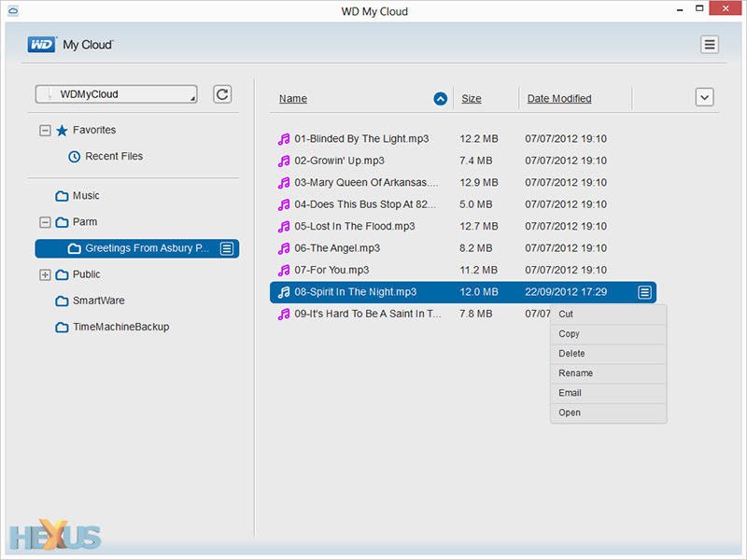Click the 12.9 MB size cell

coord(479,183)
